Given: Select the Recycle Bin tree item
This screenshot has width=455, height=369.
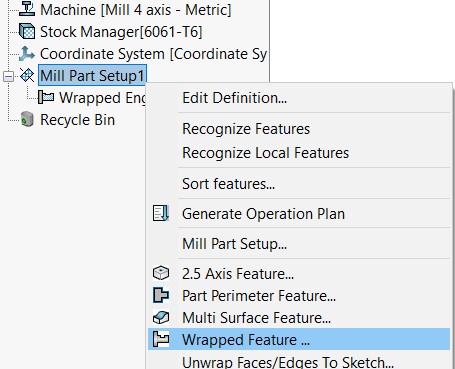Looking at the screenshot, I should [x=77, y=120].
